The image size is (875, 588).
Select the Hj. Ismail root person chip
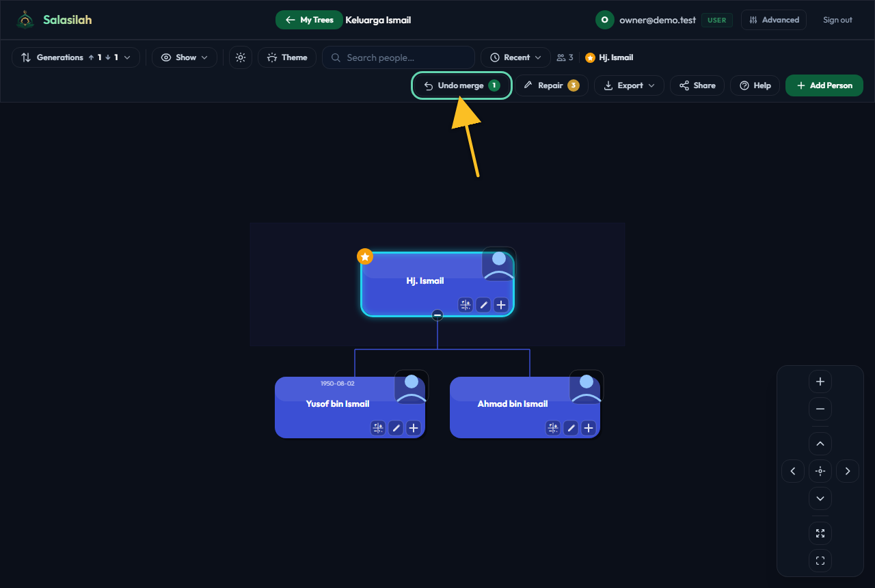pyautogui.click(x=609, y=57)
